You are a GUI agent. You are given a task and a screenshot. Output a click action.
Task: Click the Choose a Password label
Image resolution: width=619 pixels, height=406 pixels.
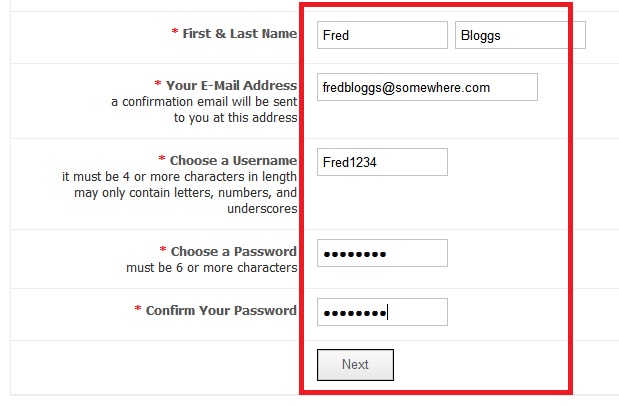coord(233,251)
